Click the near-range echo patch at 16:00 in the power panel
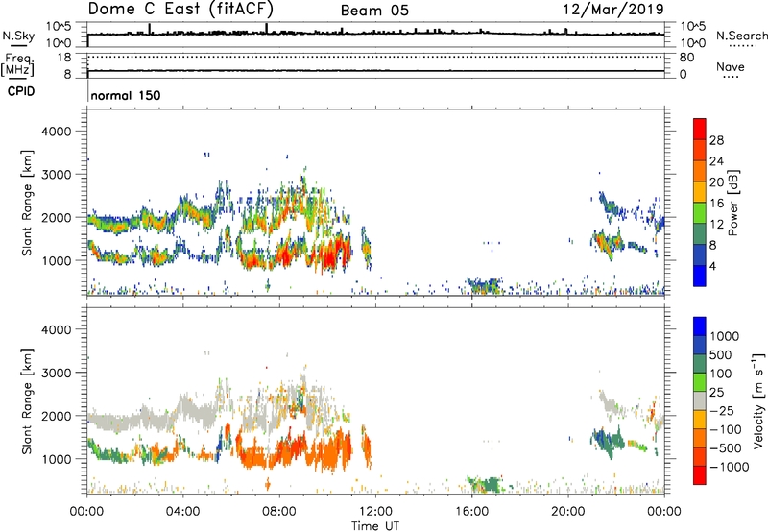Viewport: 768px width, 532px height. point(485,285)
